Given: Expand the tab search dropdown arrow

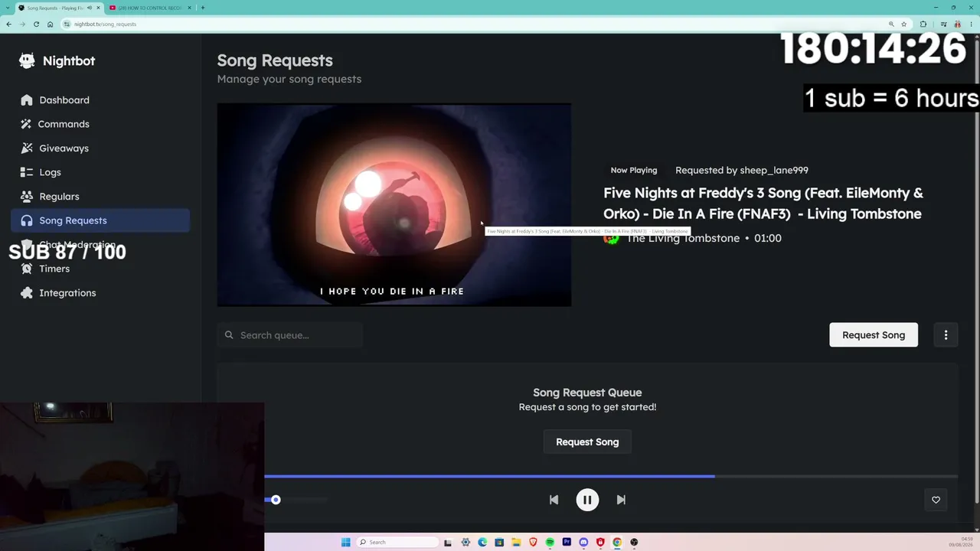Looking at the screenshot, I should [x=8, y=8].
